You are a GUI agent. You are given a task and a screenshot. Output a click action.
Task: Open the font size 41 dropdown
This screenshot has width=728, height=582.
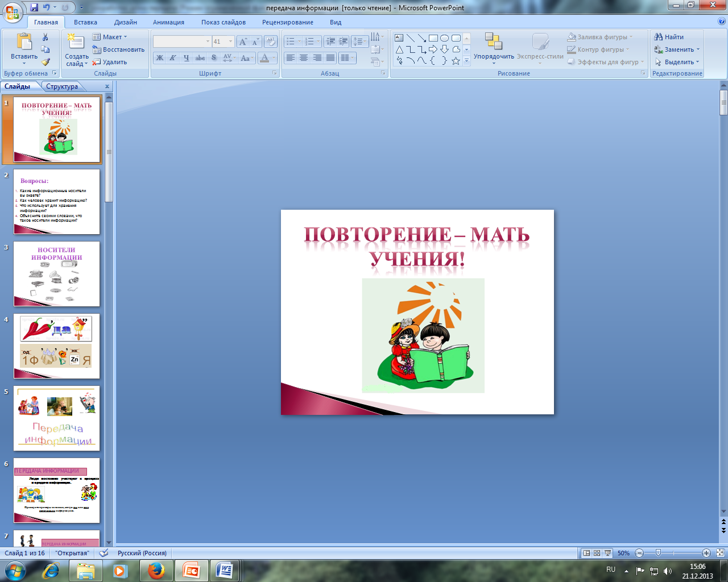pyautogui.click(x=230, y=41)
